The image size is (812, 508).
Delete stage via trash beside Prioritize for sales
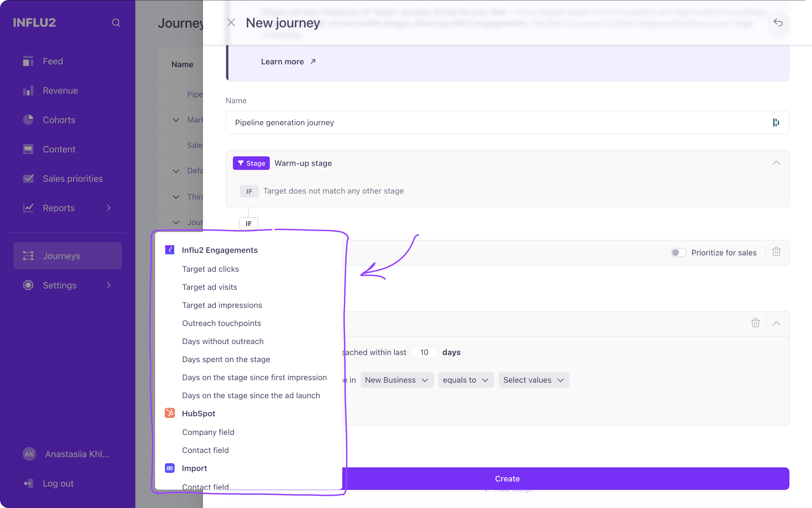click(776, 252)
